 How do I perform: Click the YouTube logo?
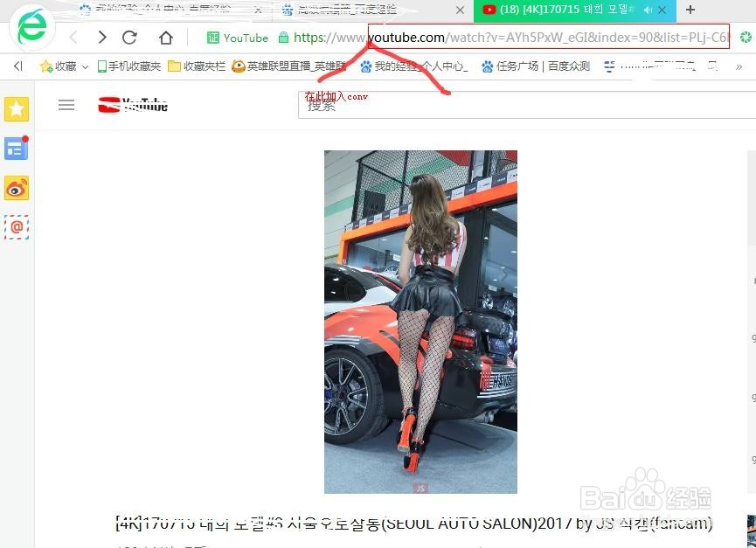pyautogui.click(x=133, y=105)
